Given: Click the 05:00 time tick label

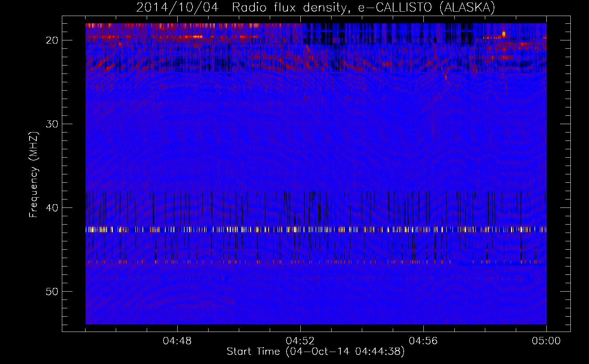Looking at the screenshot, I should (546, 341).
